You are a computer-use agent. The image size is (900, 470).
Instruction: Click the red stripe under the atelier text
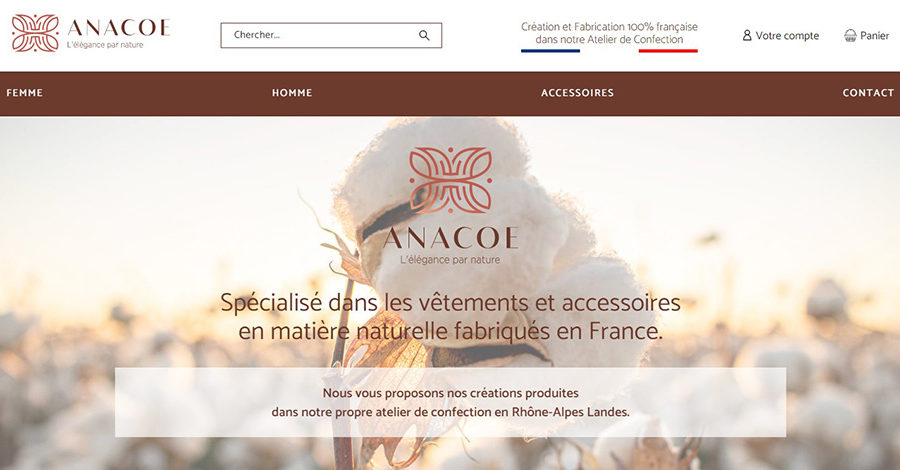(668, 51)
